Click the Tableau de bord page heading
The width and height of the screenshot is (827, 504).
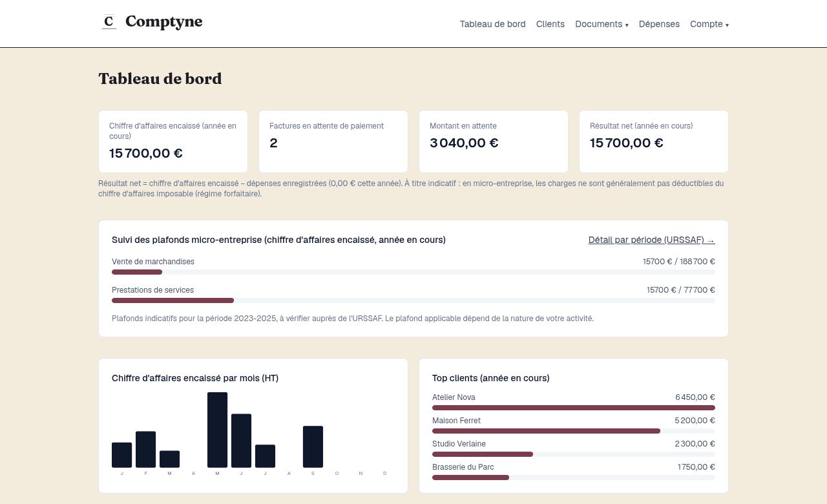[x=160, y=79]
